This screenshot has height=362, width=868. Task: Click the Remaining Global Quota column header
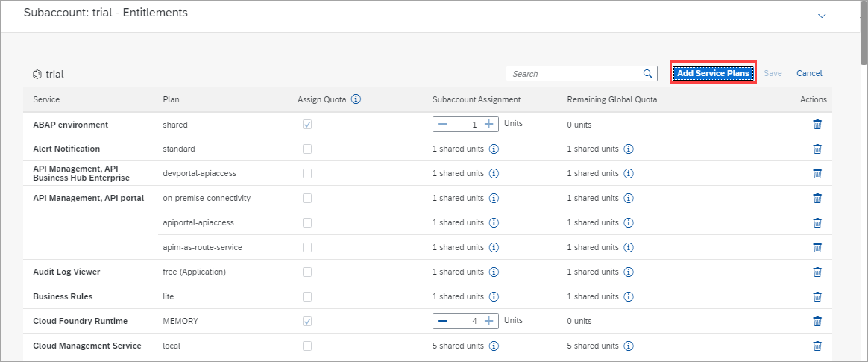click(x=612, y=99)
